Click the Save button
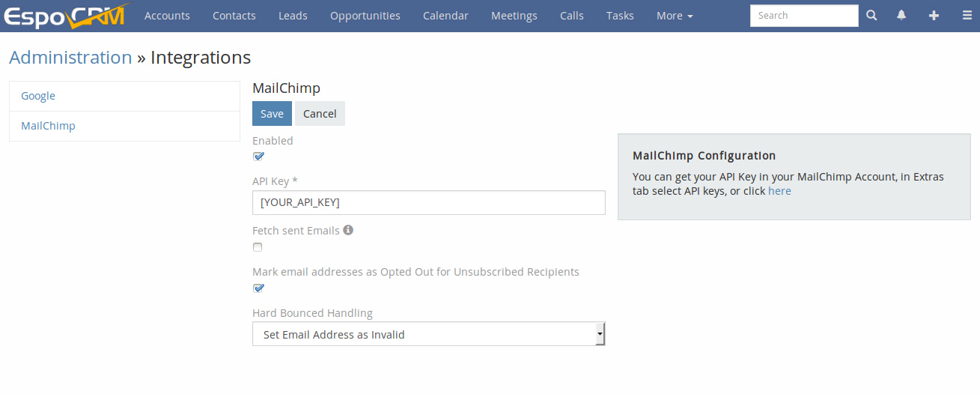This screenshot has width=980, height=394. [272, 113]
